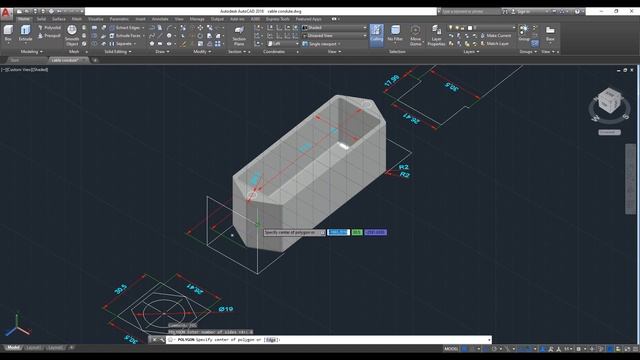Switch to the Mesh ribbon tab
Image resolution: width=640 pixels, height=360 pixels.
(x=77, y=19)
